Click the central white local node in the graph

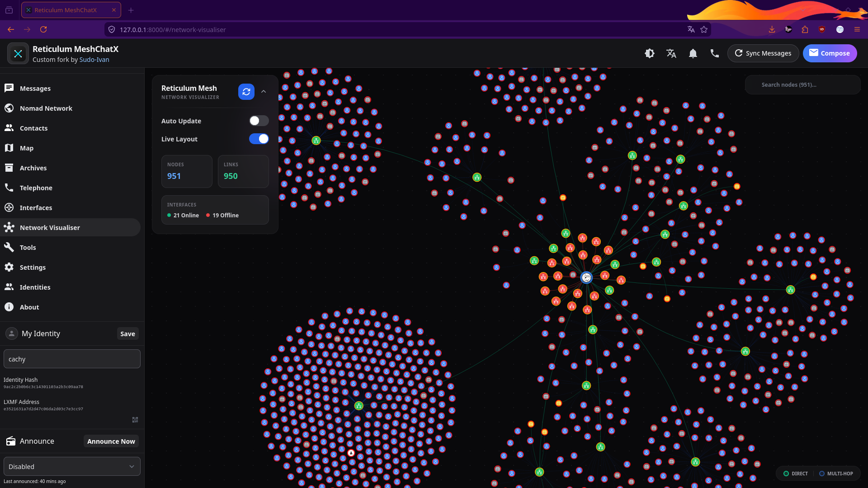tap(586, 277)
